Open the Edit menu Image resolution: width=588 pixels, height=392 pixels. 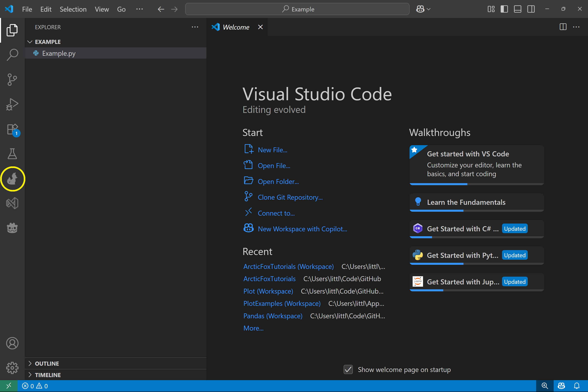click(46, 9)
